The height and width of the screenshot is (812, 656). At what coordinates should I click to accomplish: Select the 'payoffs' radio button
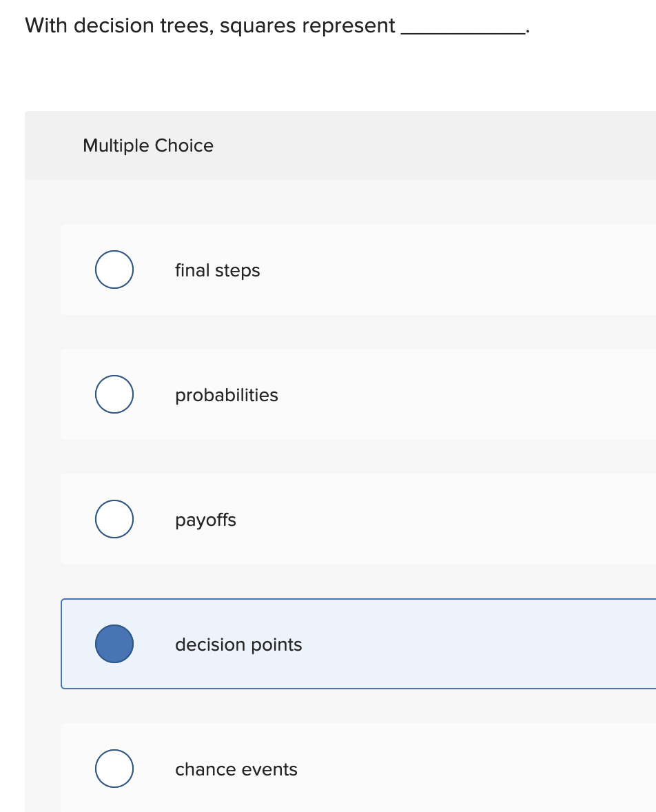(114, 519)
